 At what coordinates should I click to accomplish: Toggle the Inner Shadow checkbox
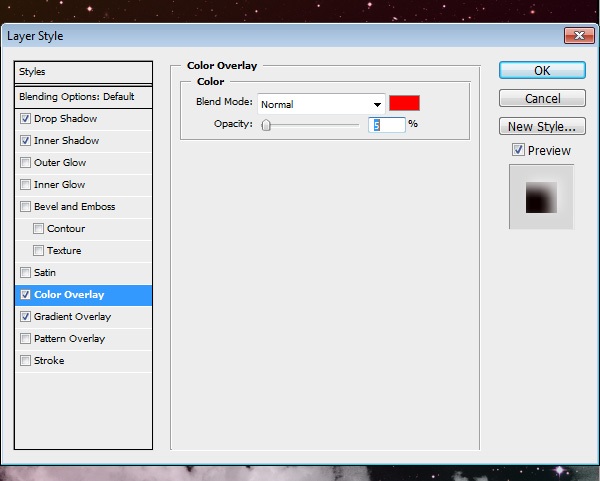tap(25, 141)
